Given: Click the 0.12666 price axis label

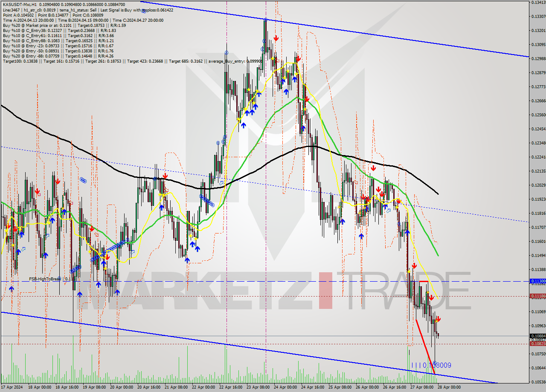Looking at the screenshot, I should coord(538,101).
